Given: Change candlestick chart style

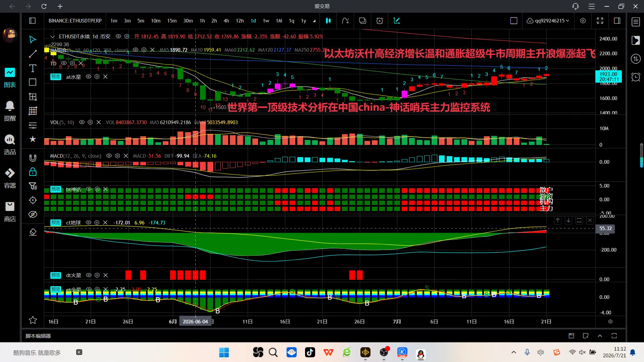Looking at the screenshot, I should click(x=328, y=21).
